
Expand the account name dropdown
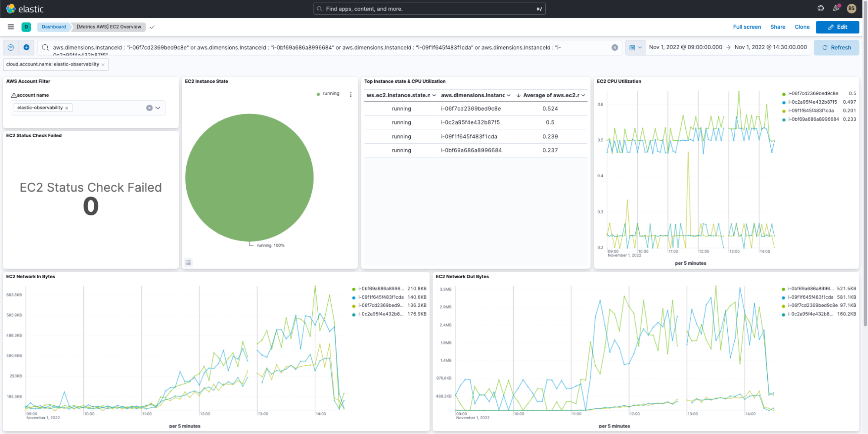click(x=158, y=108)
